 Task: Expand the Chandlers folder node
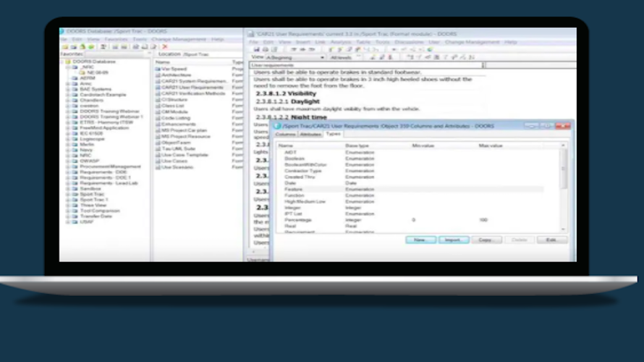[x=68, y=100]
